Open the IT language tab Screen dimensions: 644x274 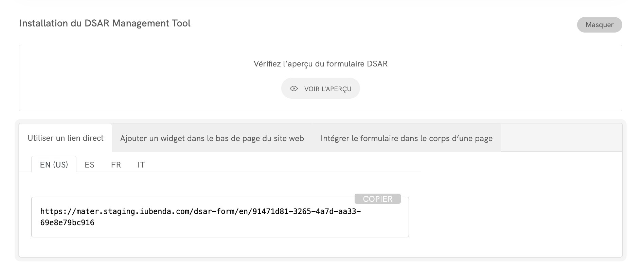(141, 165)
